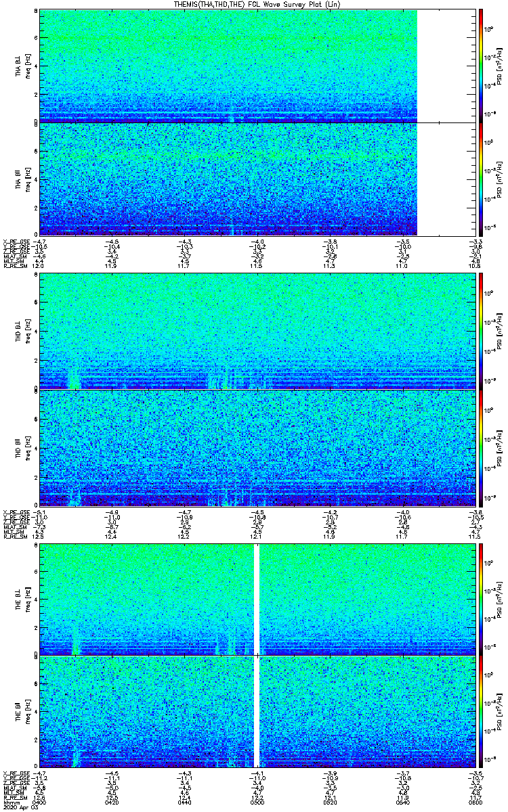
Task: Click the "THA B∥ freq [Hz]" axis label
Action: pos(22,179)
